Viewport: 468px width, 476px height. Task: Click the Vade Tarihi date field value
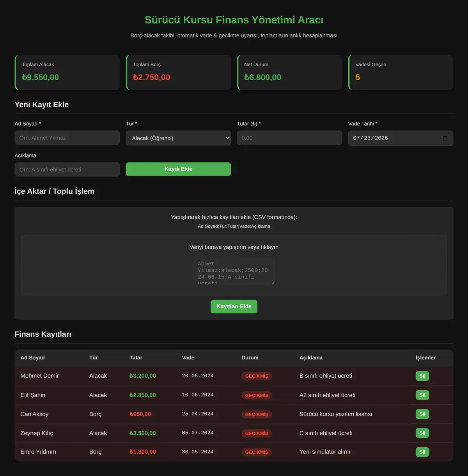(x=370, y=138)
